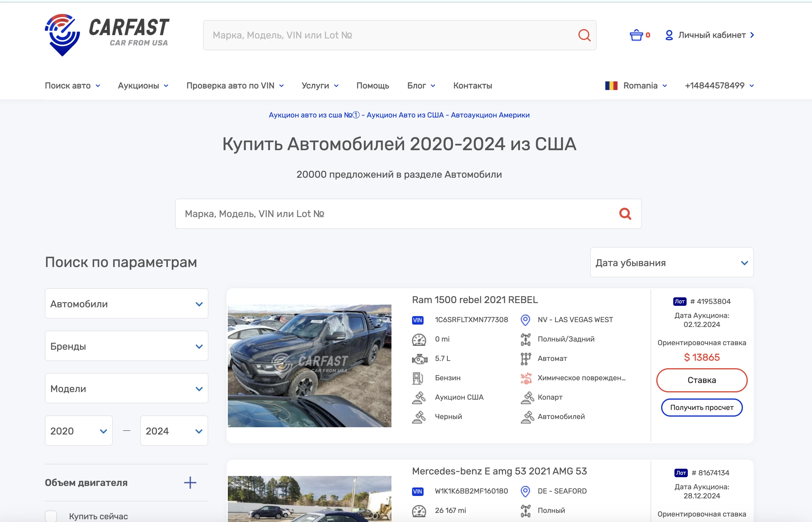Open the Mercedes-benz photo thumbnail

point(309,499)
